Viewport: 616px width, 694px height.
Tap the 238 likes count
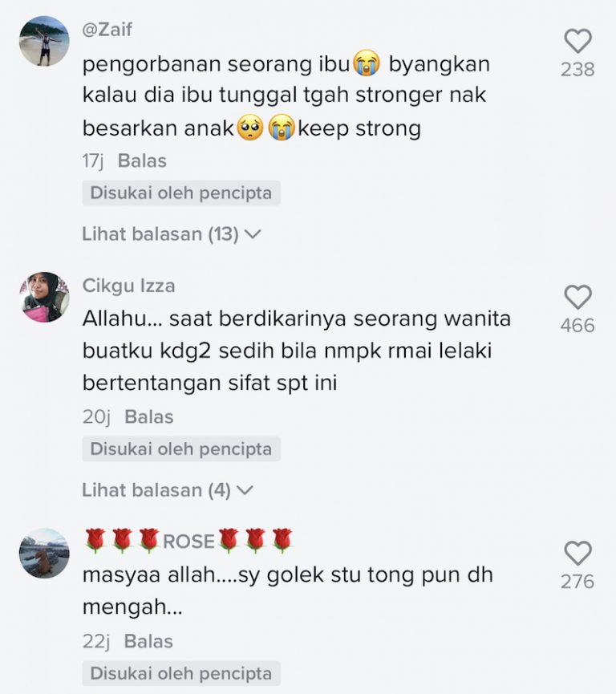[577, 70]
